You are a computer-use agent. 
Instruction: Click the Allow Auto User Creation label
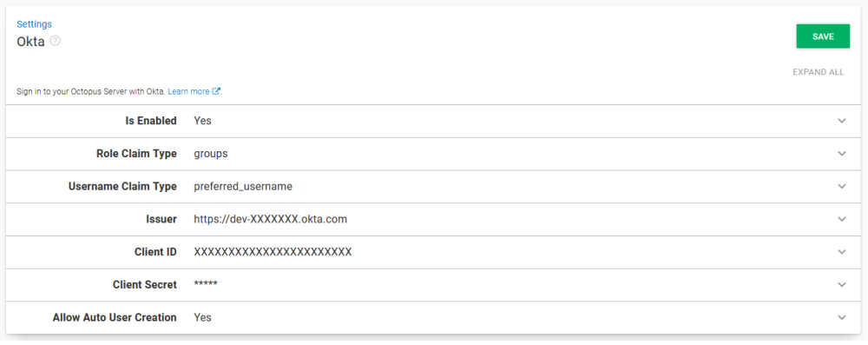(115, 318)
